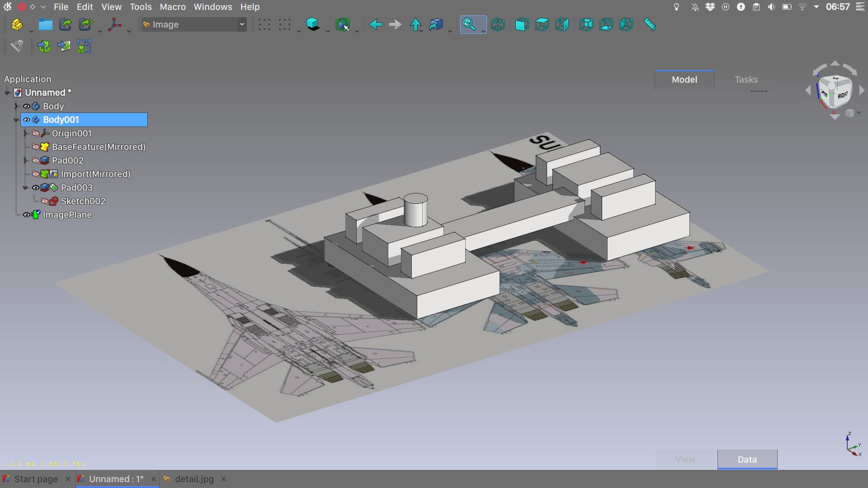
Task: Select the Measure tool on the toolbar
Action: pyautogui.click(x=650, y=24)
